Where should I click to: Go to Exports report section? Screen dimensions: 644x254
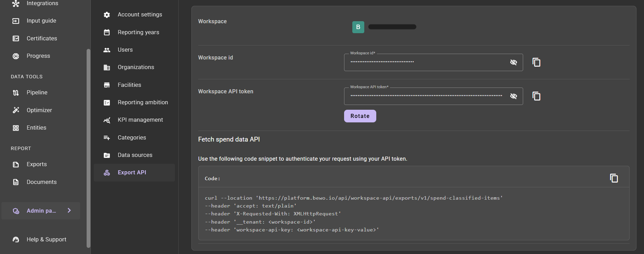37,164
